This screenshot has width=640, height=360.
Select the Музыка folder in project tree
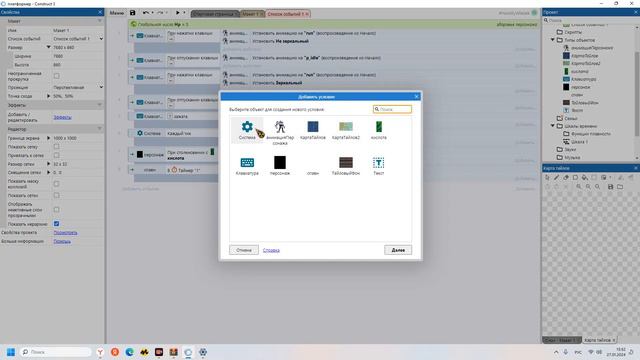click(x=569, y=157)
